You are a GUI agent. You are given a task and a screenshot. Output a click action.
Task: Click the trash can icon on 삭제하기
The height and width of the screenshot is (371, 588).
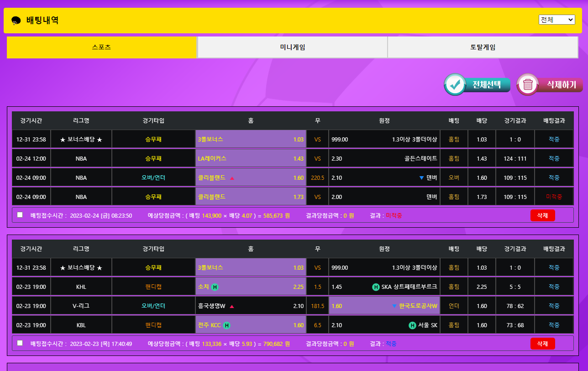[x=528, y=84]
